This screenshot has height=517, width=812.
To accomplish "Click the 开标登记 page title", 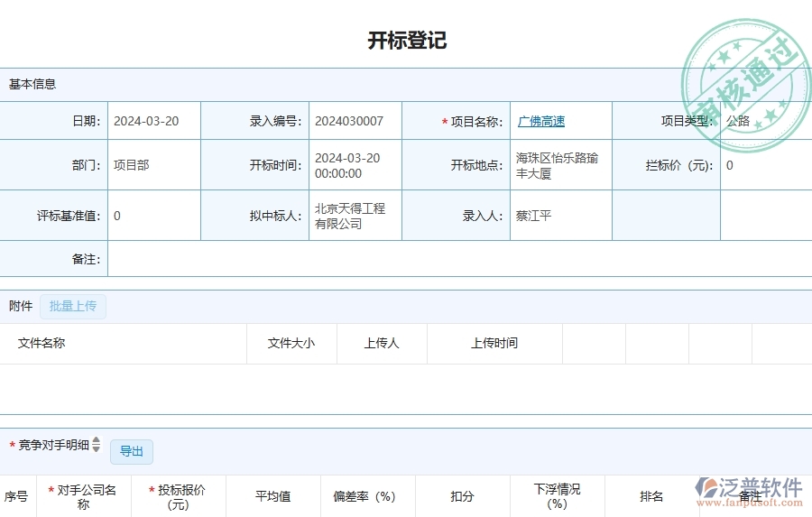I will [407, 41].
